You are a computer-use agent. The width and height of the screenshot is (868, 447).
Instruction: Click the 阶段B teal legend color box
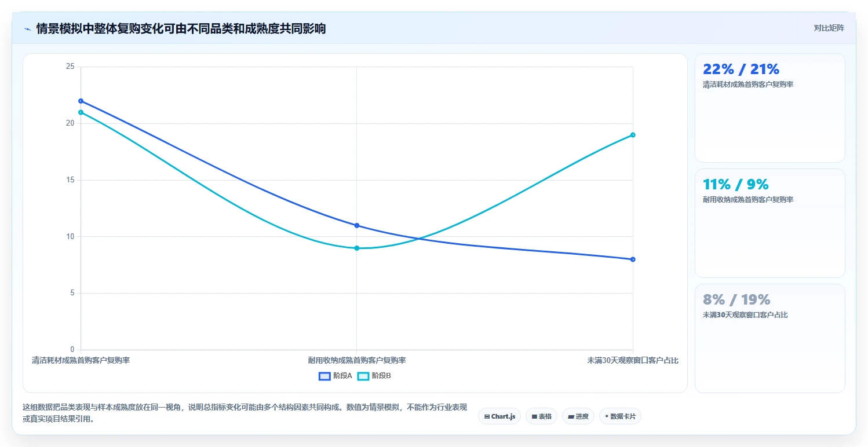[x=363, y=376]
